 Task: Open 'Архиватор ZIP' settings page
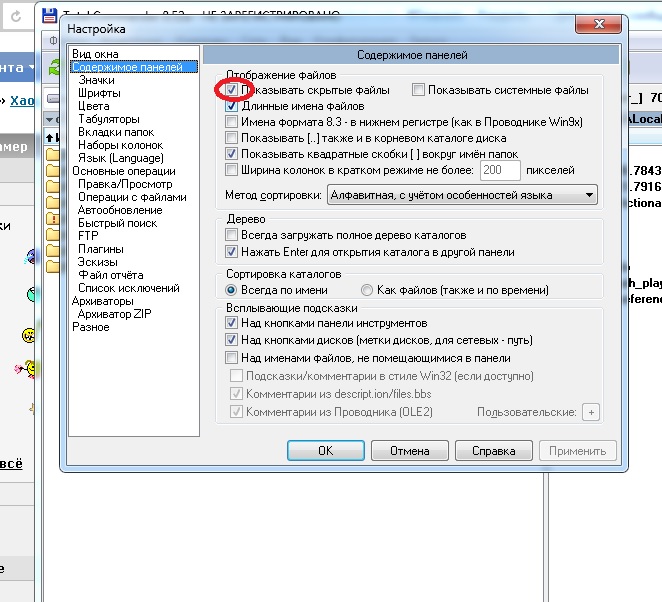point(114,314)
